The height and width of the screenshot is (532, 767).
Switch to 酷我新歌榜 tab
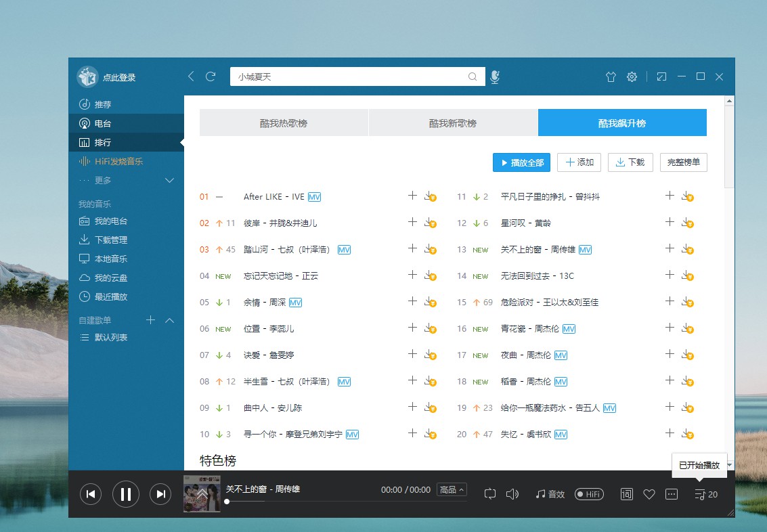pos(453,123)
